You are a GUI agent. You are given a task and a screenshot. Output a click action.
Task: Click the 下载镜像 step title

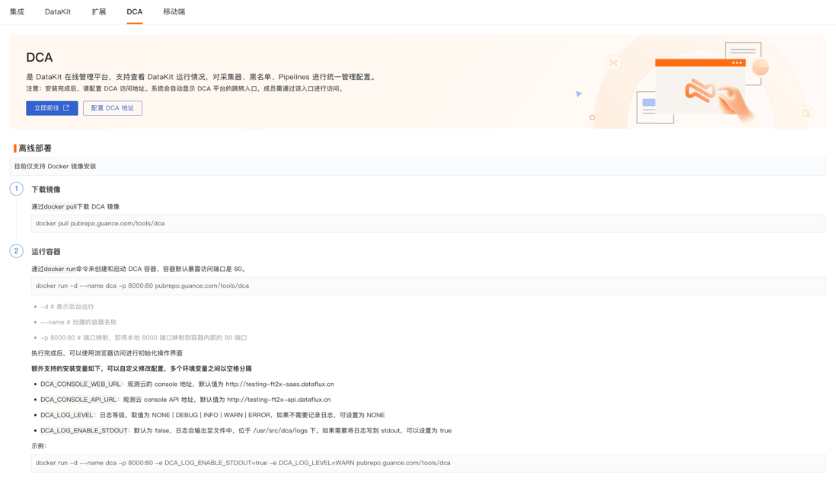click(x=46, y=190)
